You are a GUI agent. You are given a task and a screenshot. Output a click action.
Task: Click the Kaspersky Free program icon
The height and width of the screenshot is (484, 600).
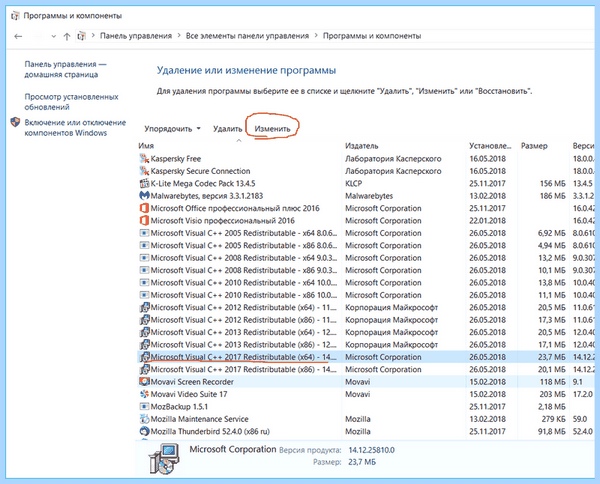(144, 158)
